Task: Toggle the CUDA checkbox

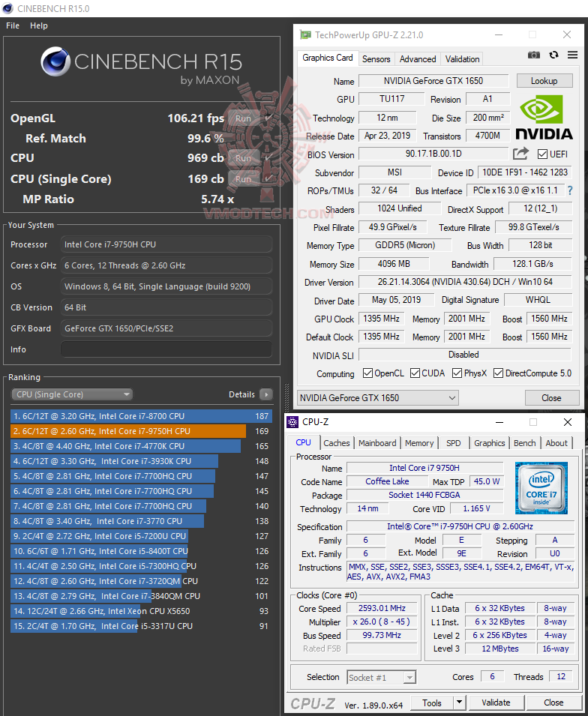Action: coord(415,373)
